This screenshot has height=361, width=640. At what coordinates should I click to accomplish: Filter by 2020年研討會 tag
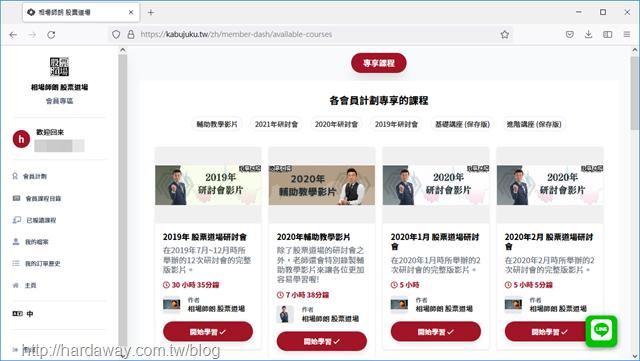coord(336,124)
